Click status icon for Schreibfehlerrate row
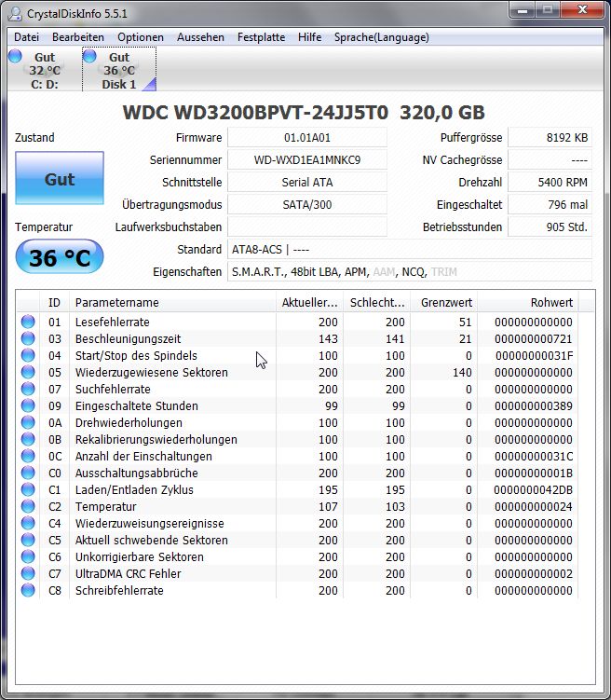Screen dimensions: 611x700 pyautogui.click(x=28, y=590)
